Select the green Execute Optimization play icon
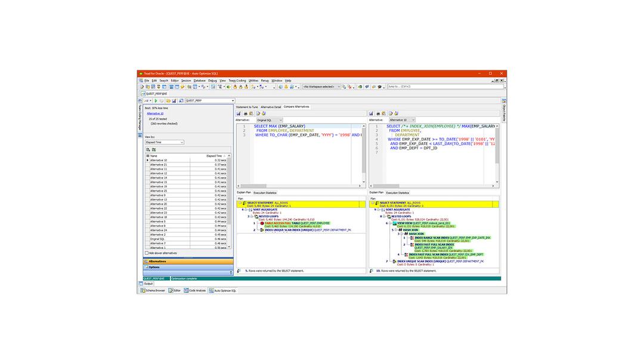Viewport: 644px width, 363px height. (x=156, y=101)
